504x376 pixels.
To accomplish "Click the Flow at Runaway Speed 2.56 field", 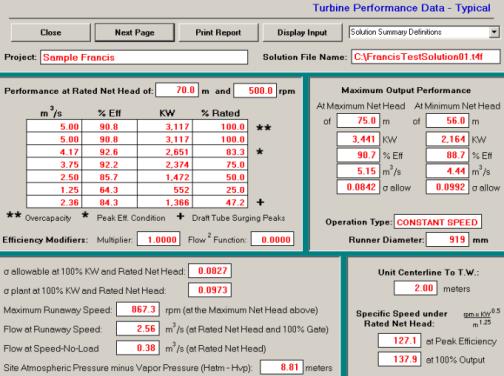I will (138, 329).
